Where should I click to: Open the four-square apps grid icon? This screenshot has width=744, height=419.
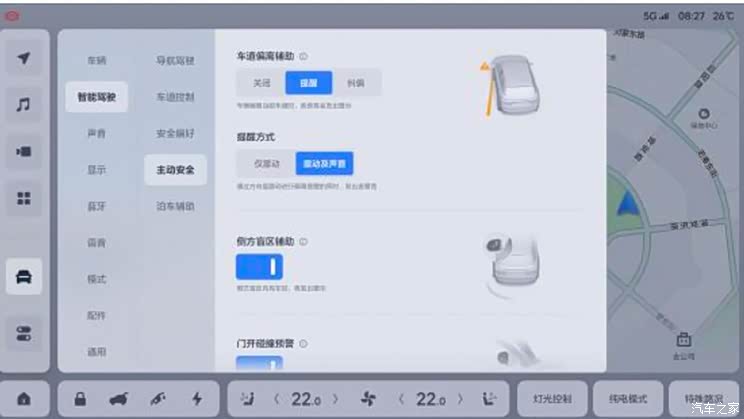tap(24, 198)
